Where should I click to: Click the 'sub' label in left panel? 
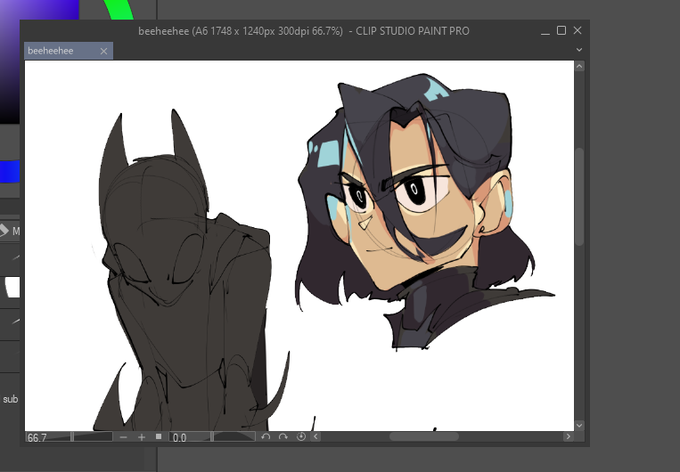10,399
